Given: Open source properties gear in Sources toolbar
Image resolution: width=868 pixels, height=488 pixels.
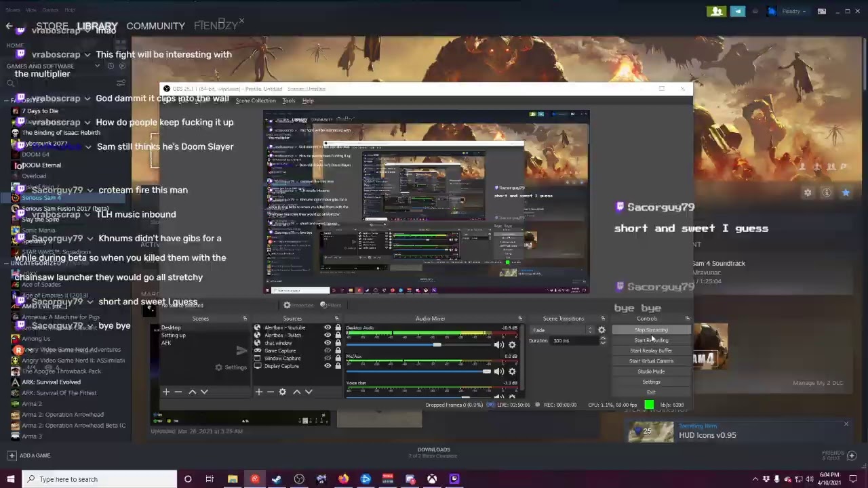Looking at the screenshot, I should point(283,392).
